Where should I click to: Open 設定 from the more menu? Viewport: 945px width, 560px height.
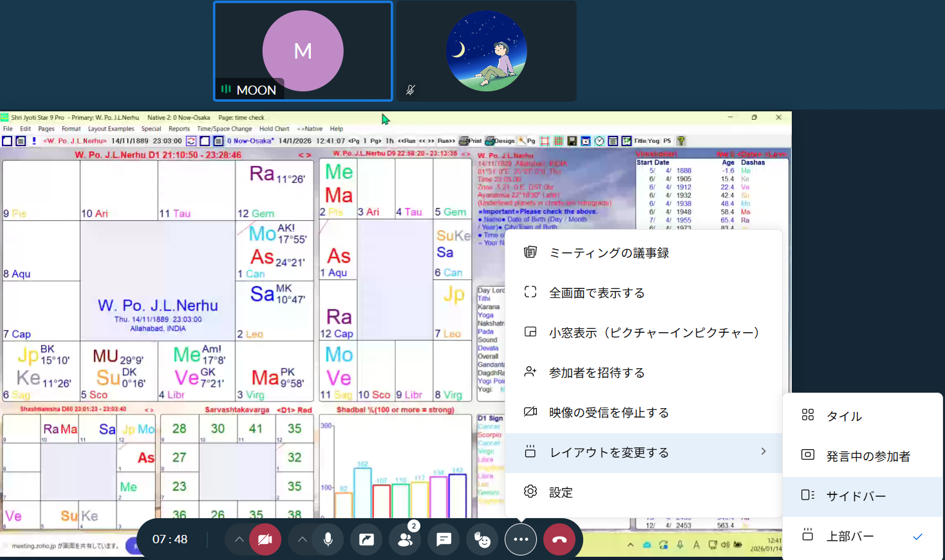tap(560, 492)
